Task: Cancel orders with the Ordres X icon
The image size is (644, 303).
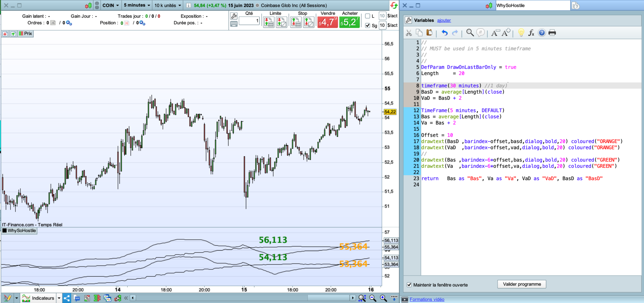Action: (x=53, y=23)
